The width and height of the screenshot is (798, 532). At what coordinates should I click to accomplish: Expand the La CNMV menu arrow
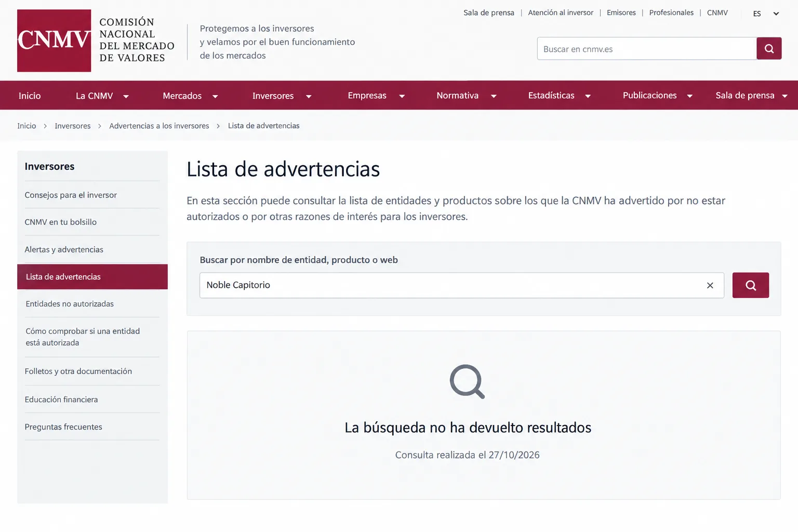point(126,96)
